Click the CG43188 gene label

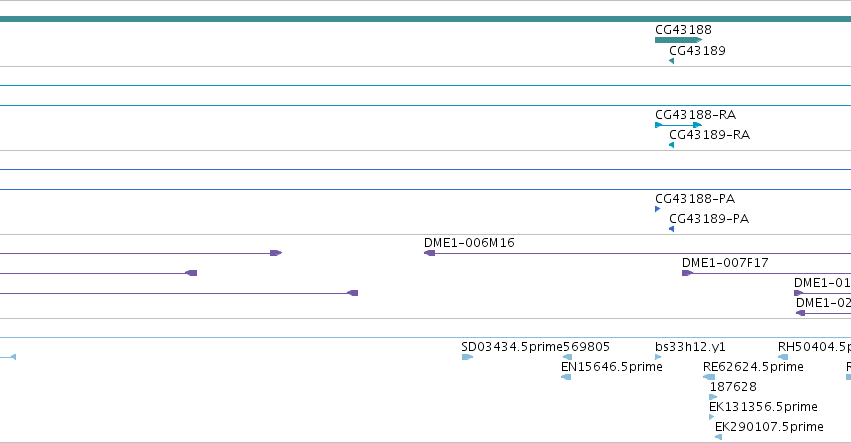pyautogui.click(x=683, y=29)
